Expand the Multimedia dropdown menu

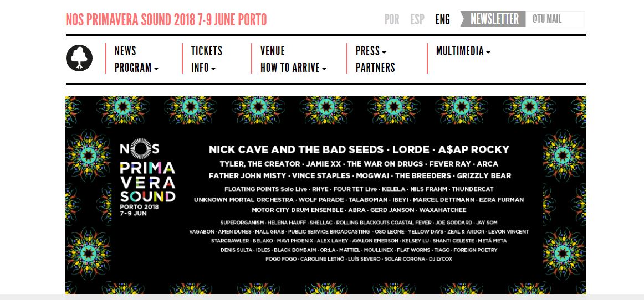click(463, 51)
